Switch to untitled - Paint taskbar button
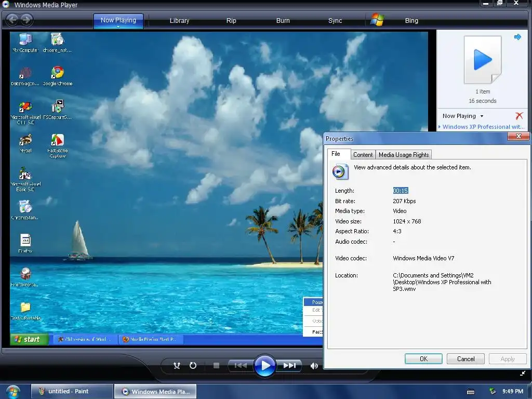532x399 pixels. point(72,391)
